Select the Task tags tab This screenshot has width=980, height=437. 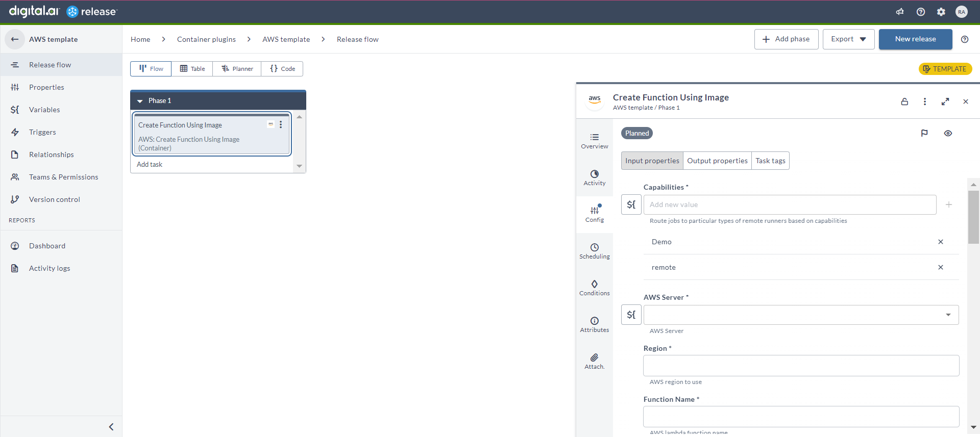point(770,161)
